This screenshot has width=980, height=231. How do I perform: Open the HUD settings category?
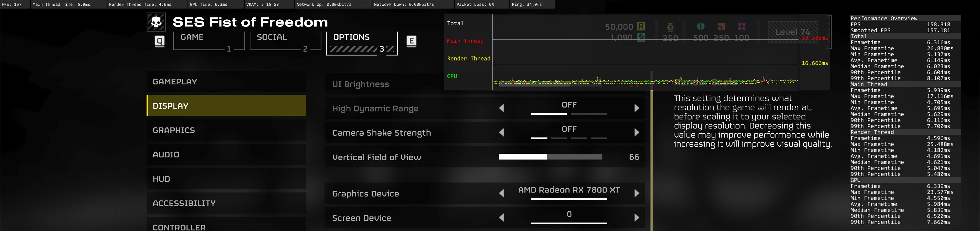(x=226, y=179)
